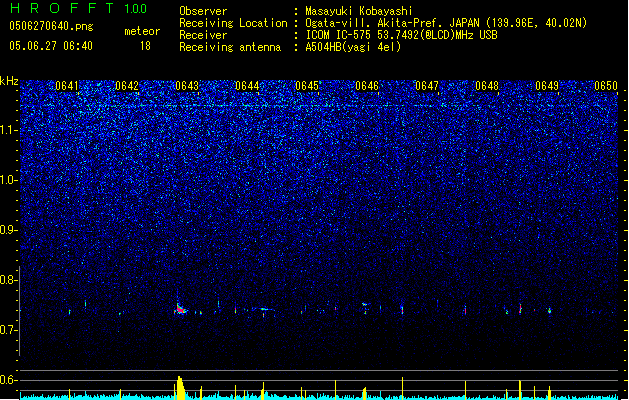Select the 0.7 frequency axis label
This screenshot has width=629, height=400.
point(8,330)
